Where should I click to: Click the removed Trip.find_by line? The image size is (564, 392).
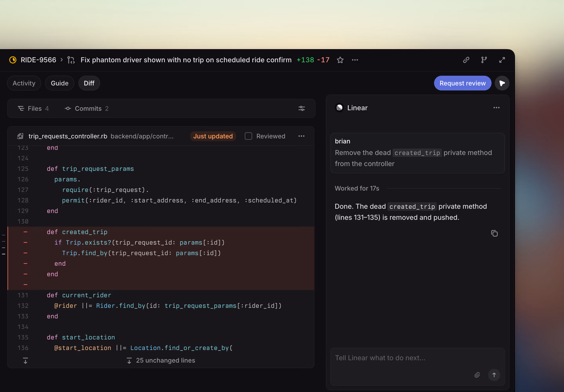(161, 253)
